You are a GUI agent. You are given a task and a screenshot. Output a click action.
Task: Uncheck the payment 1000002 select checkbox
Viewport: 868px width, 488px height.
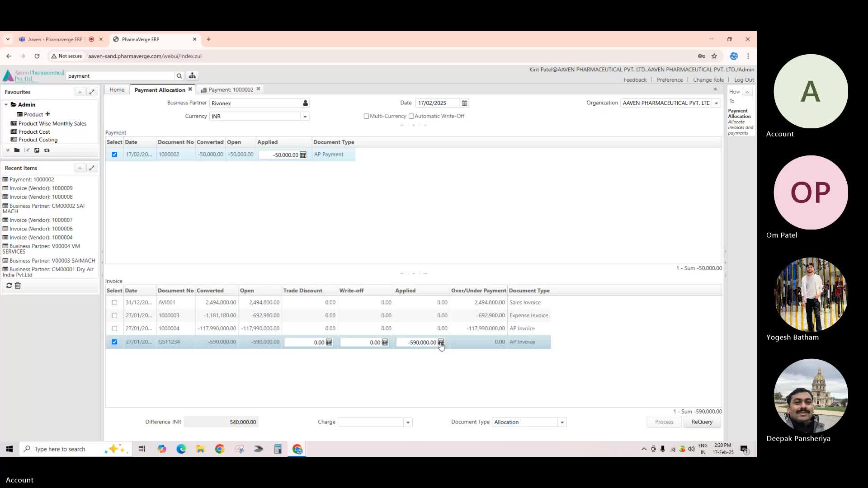coord(114,154)
